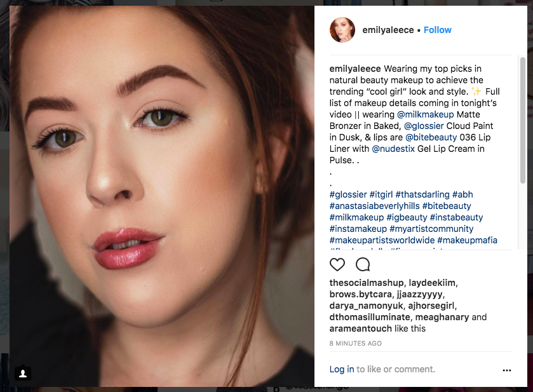
Task: Click meaghanary in the likes list
Action: (443, 317)
